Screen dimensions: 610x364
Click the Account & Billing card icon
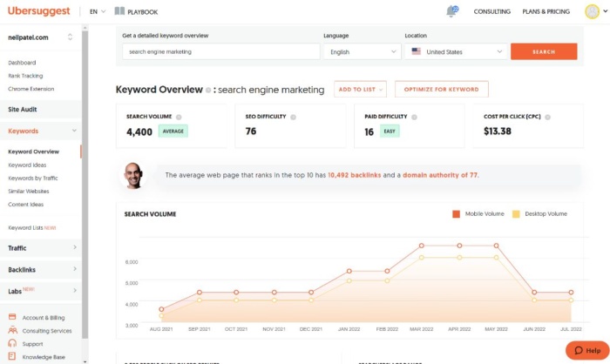[x=12, y=317]
